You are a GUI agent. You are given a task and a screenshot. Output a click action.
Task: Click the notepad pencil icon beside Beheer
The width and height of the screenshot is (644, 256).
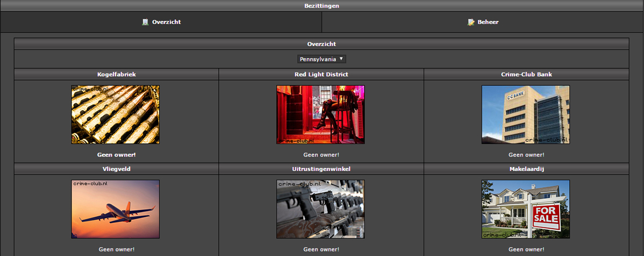(471, 22)
